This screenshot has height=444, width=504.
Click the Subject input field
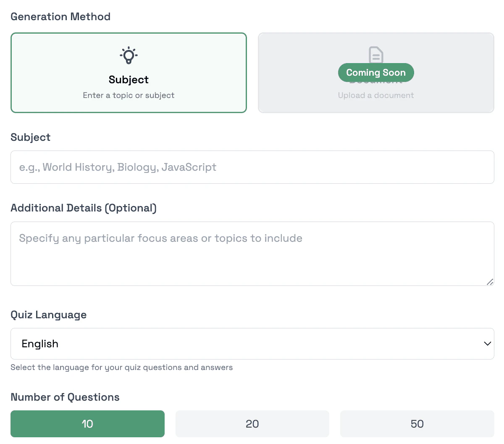tap(252, 167)
